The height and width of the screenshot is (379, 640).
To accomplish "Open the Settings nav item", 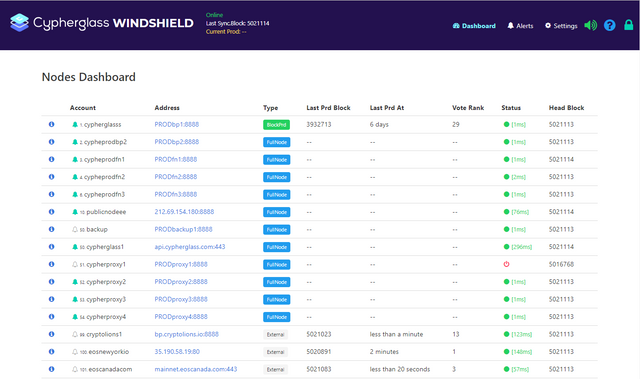I will (x=561, y=26).
